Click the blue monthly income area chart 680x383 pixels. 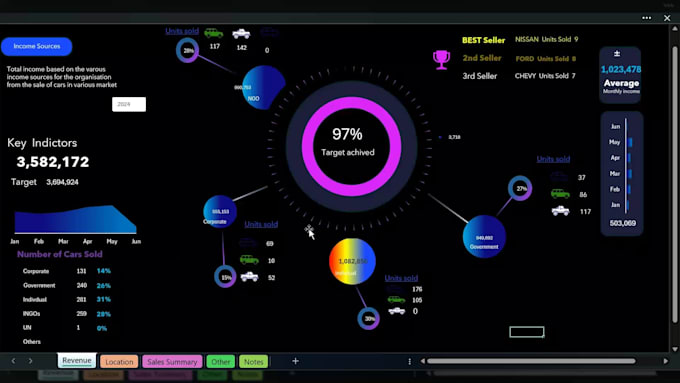point(75,219)
